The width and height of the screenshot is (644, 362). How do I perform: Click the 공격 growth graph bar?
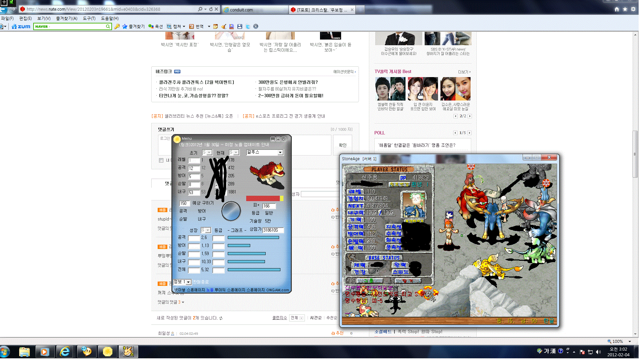point(253,238)
